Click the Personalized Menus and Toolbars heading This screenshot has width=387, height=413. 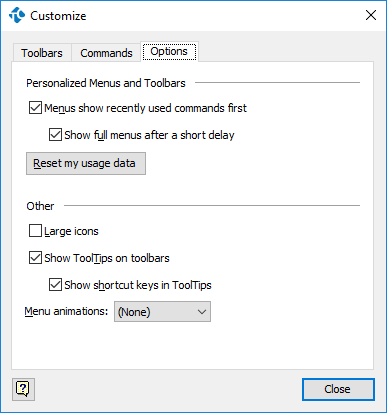[106, 83]
